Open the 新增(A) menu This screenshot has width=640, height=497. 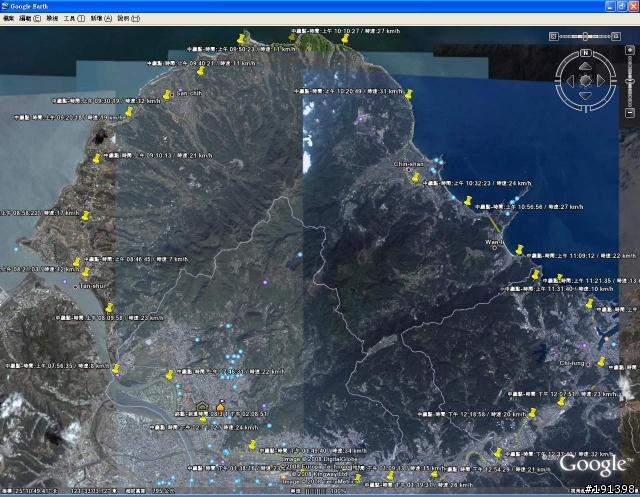(x=101, y=18)
